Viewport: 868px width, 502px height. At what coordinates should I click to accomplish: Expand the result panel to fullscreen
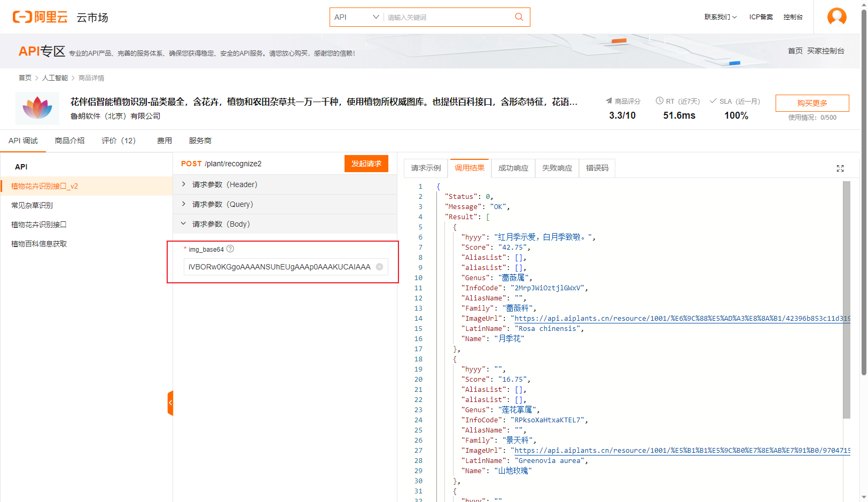(840, 168)
